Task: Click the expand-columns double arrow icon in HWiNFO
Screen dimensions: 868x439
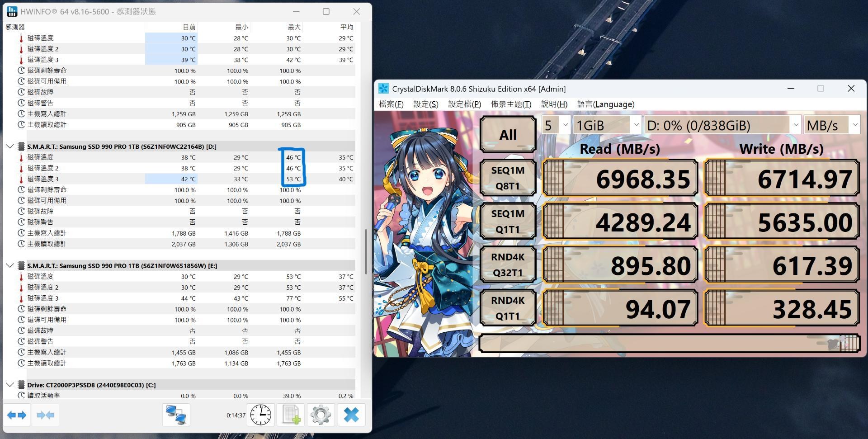Action: pos(17,415)
